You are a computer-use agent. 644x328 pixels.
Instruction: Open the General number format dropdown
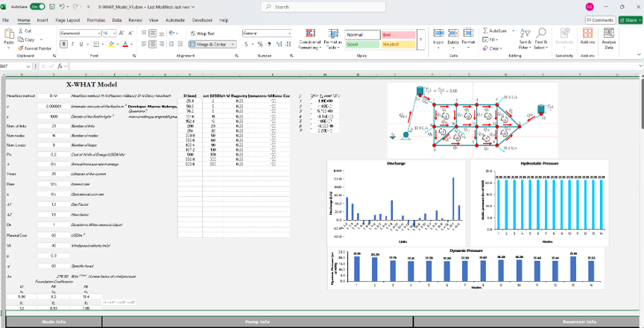289,34
